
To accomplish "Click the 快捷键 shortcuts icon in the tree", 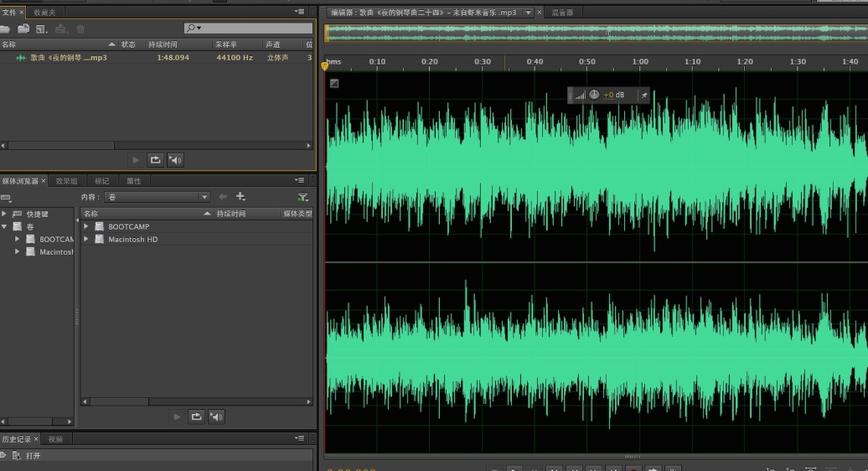I will [x=18, y=214].
